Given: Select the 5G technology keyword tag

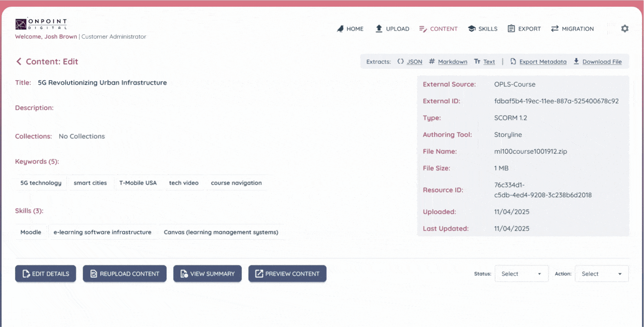Looking at the screenshot, I should (x=41, y=183).
